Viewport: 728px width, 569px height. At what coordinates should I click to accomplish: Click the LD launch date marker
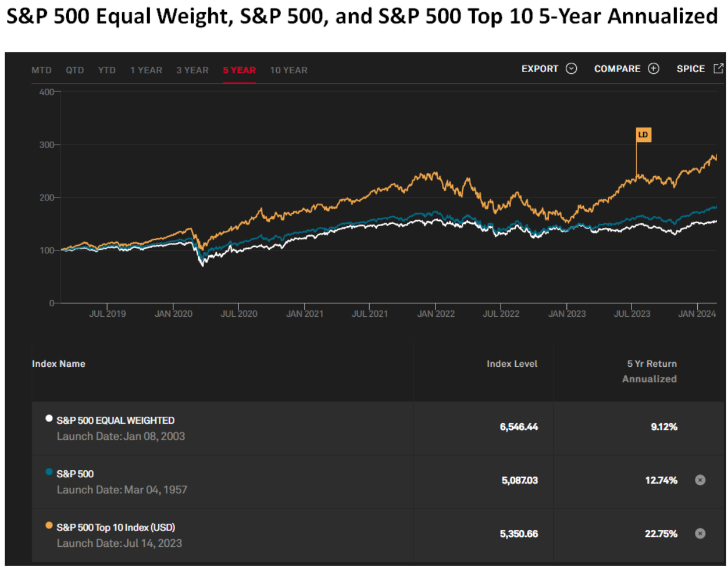click(x=643, y=135)
